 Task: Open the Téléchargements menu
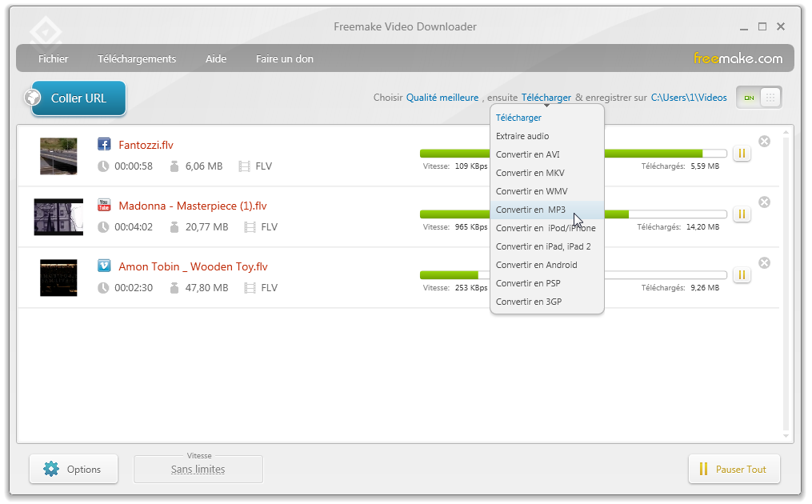point(138,58)
